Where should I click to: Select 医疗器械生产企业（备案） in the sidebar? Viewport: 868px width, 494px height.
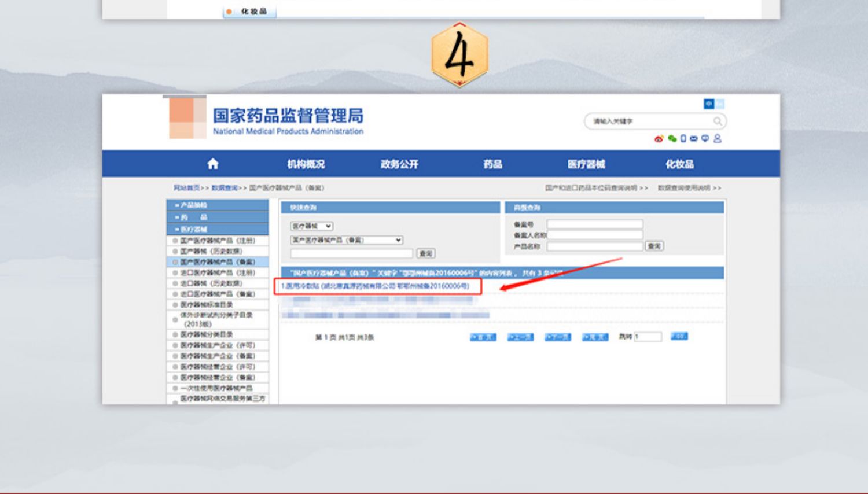(x=218, y=356)
